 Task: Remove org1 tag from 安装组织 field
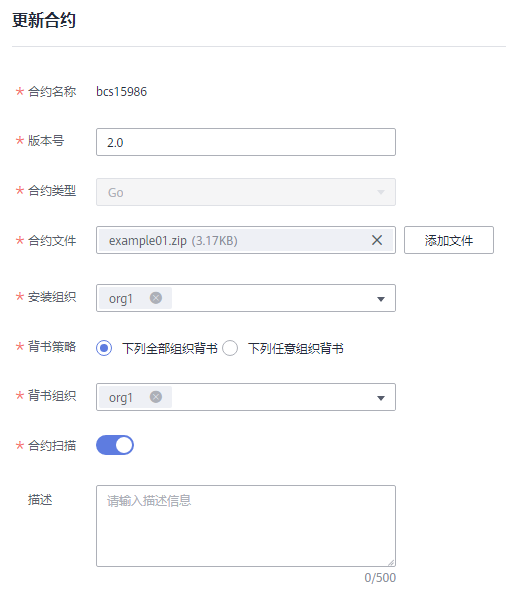tap(156, 298)
